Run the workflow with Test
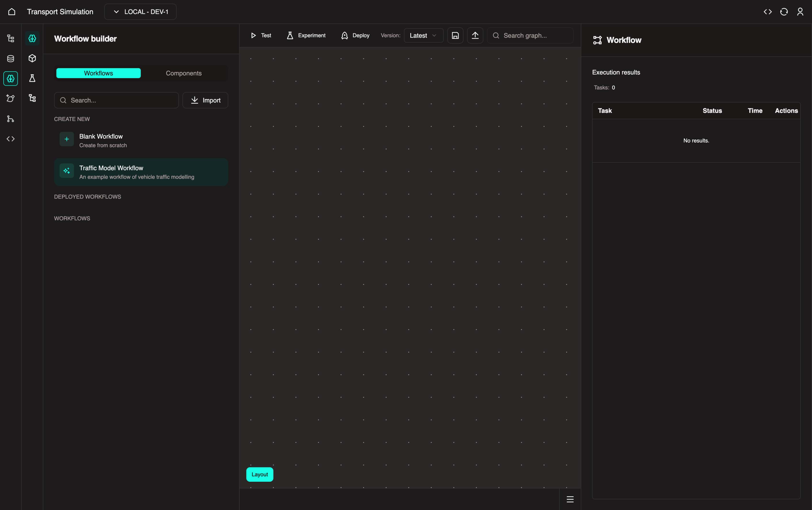The width and height of the screenshot is (812, 510). coord(261,35)
